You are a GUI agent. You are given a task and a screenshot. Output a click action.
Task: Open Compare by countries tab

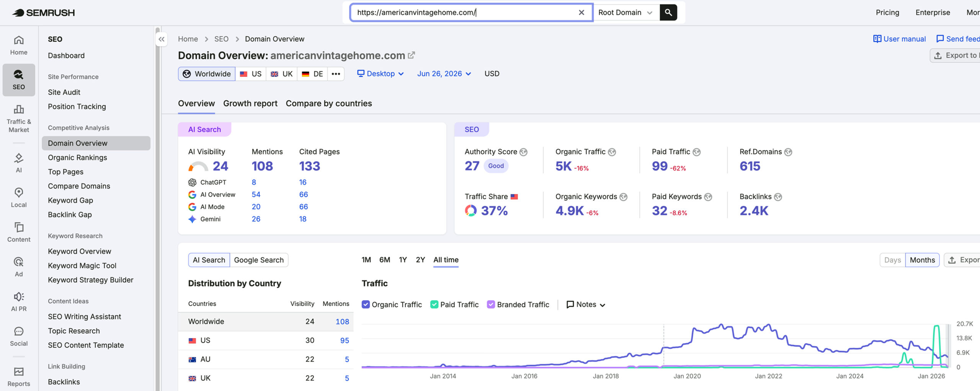tap(329, 103)
